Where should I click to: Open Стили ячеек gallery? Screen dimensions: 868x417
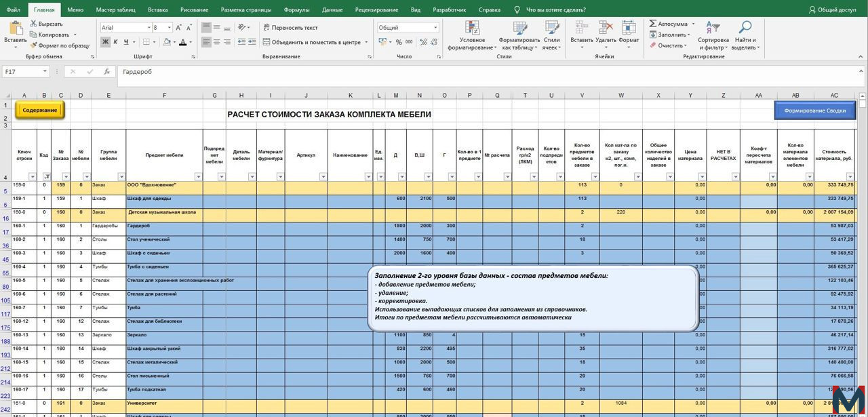551,35
